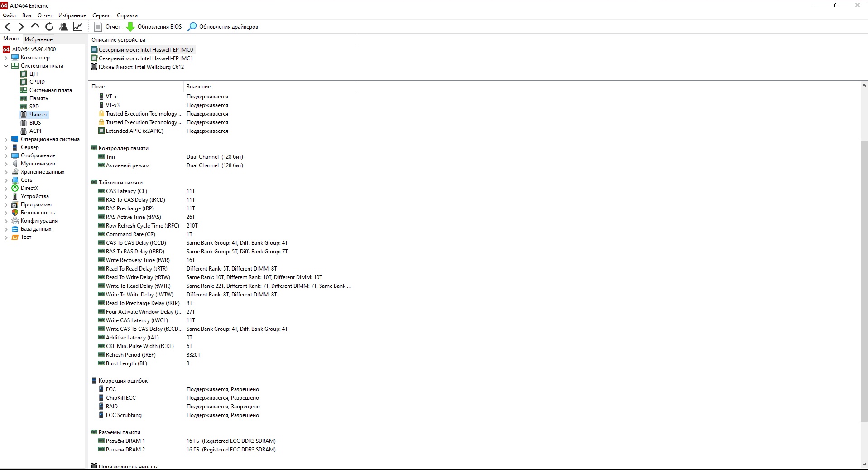
Task: Select Северный мост Intel Haswell-EP IMC1
Action: click(x=142, y=58)
